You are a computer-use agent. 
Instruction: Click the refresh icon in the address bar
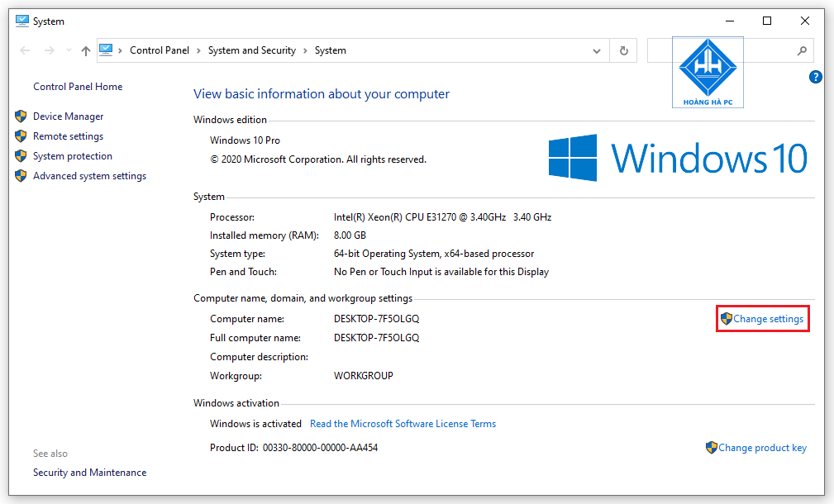[x=624, y=50]
